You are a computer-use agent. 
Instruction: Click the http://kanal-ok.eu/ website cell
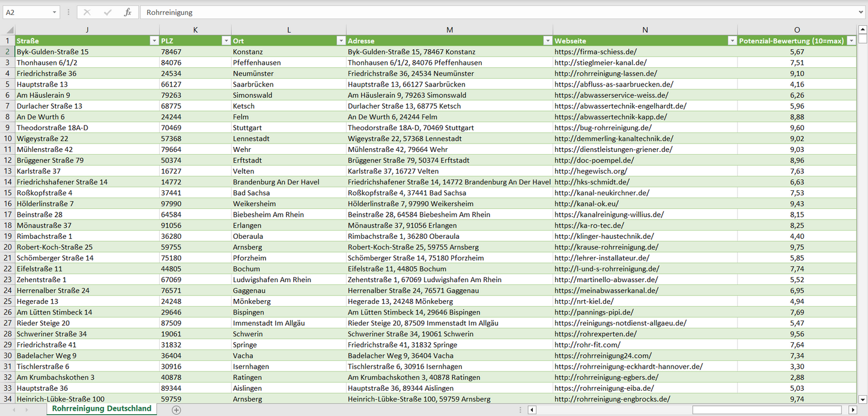pyautogui.click(x=586, y=203)
